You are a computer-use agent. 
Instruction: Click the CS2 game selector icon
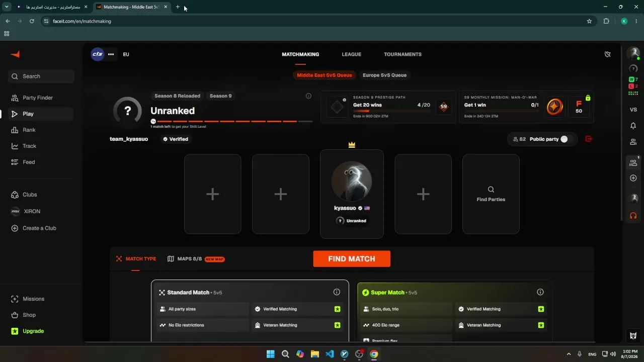[97, 54]
